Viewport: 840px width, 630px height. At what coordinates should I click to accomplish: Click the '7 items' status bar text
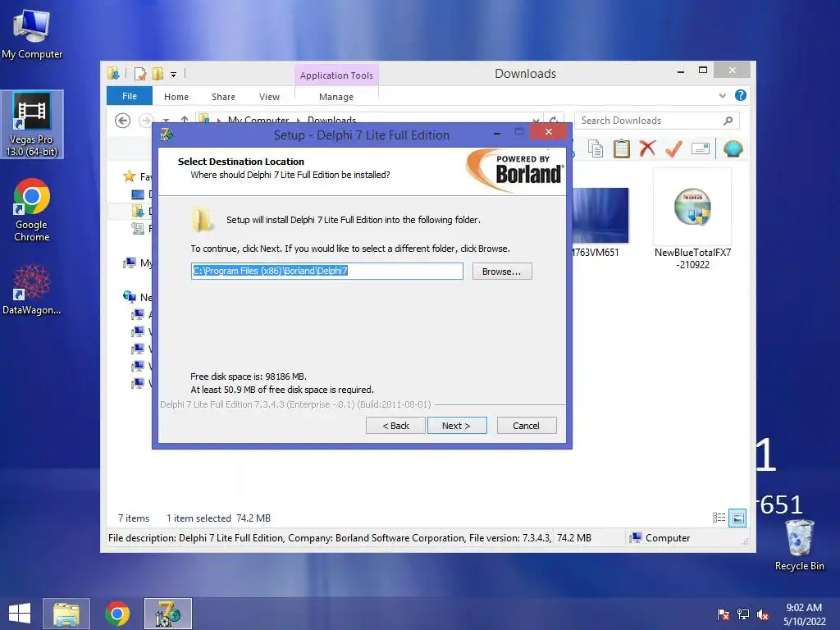tap(134, 518)
